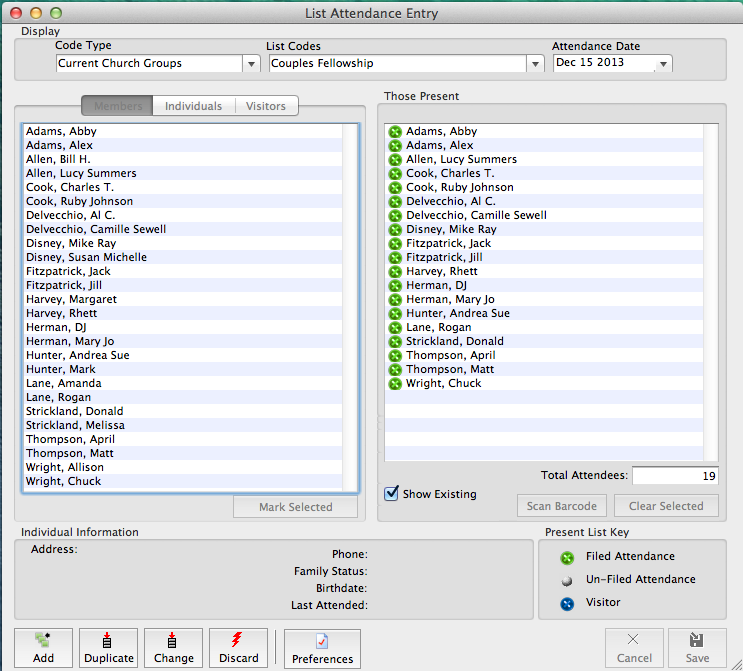Click the Save disk icon
This screenshot has height=671, width=743.
point(696,641)
